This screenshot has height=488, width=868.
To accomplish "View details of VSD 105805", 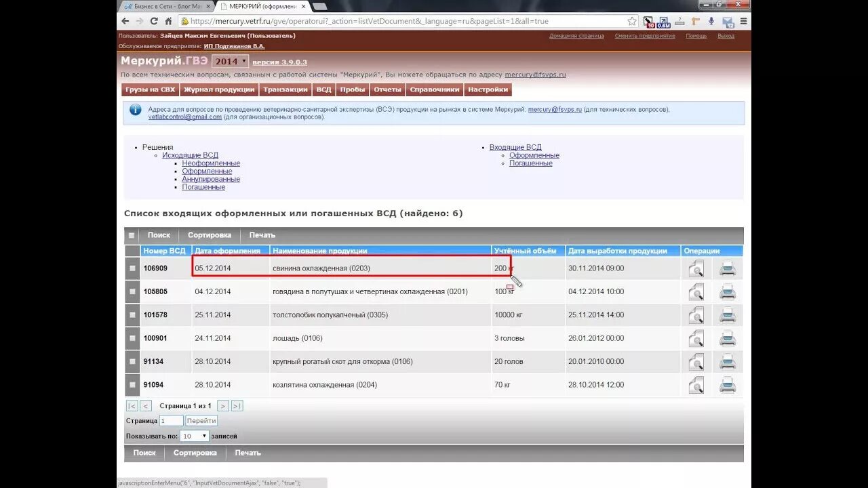I will coord(696,292).
